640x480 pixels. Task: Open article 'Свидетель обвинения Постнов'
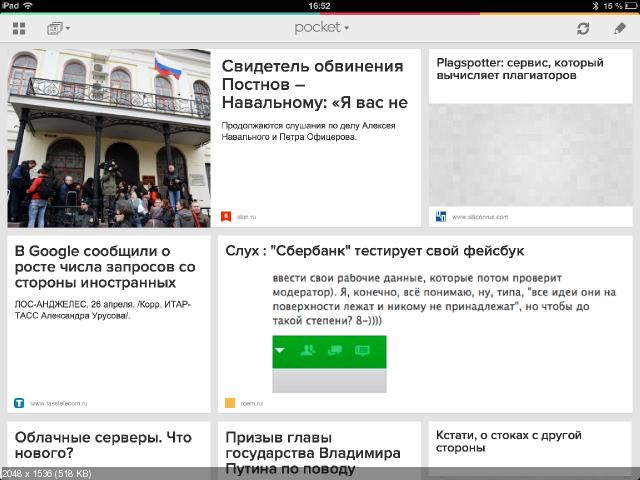tap(315, 84)
